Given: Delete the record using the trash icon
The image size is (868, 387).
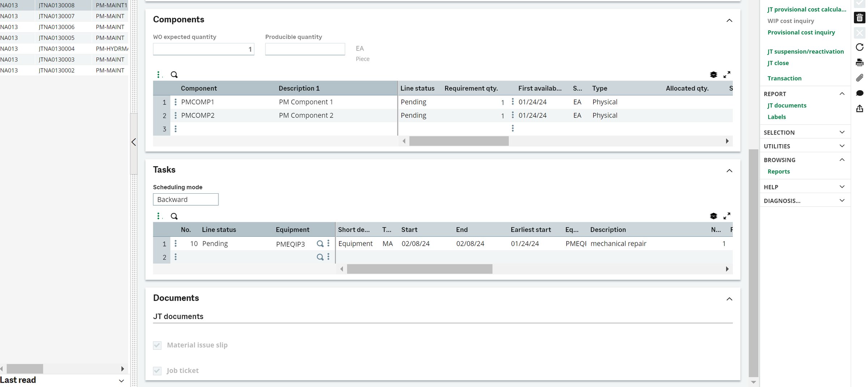Looking at the screenshot, I should pos(859,17).
